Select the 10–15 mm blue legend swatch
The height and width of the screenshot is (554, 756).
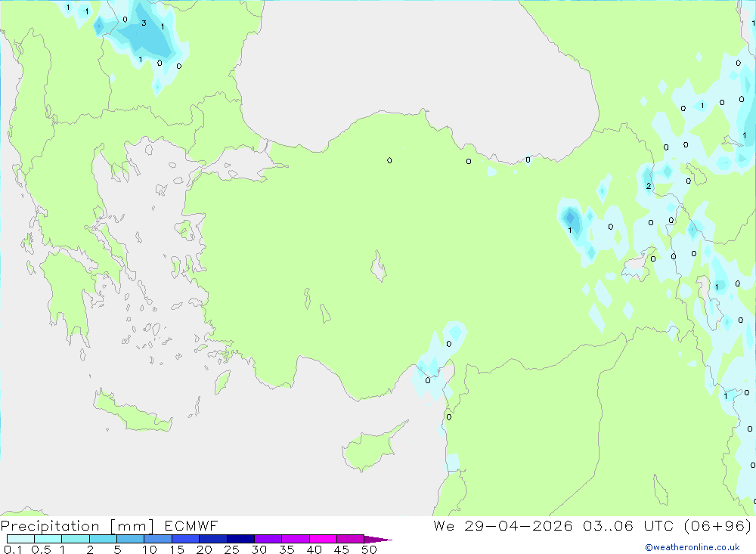point(158,539)
